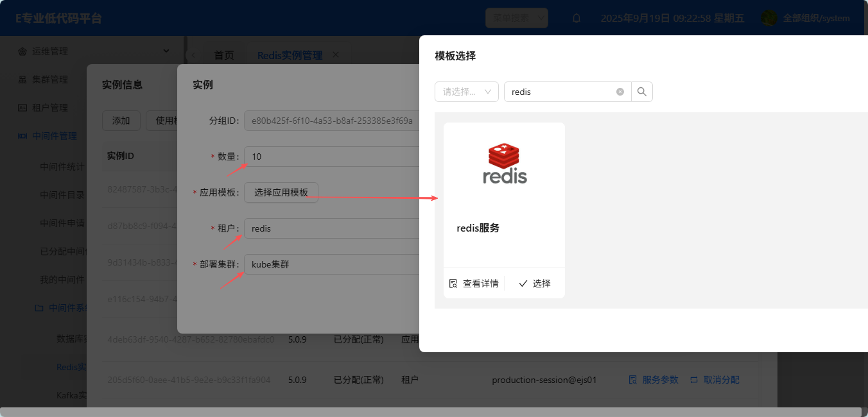
Task: Open the 请选择 category dropdown
Action: (467, 92)
